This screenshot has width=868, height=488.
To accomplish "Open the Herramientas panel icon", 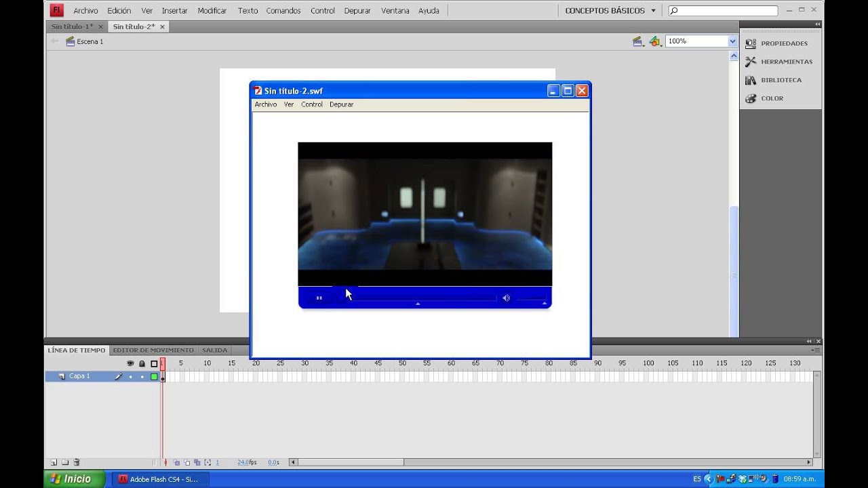I will [x=750, y=62].
